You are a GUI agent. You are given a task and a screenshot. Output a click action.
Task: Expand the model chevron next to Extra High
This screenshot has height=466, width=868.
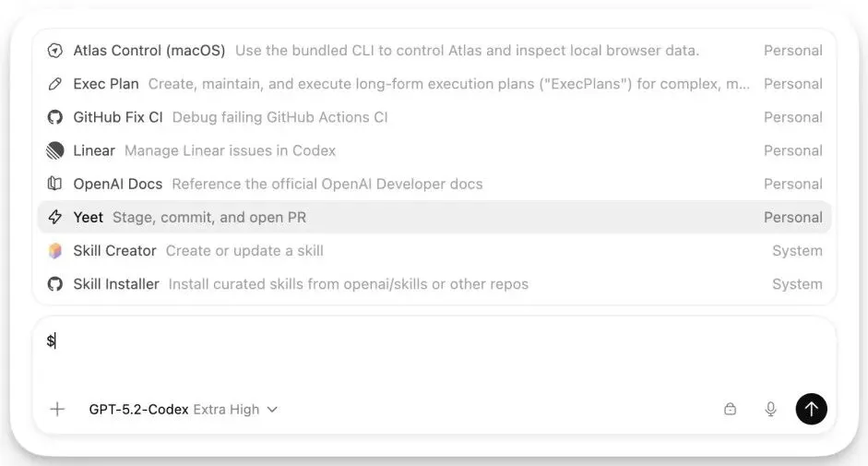tap(272, 409)
